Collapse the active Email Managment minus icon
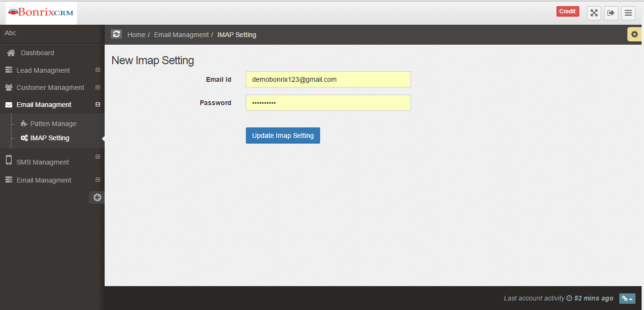This screenshot has height=310, width=644. [x=98, y=104]
